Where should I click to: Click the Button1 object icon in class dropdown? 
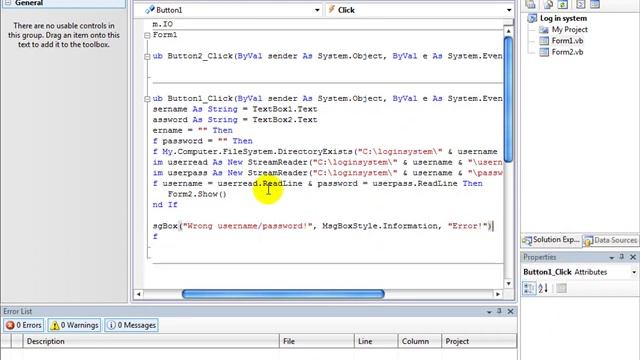150,10
